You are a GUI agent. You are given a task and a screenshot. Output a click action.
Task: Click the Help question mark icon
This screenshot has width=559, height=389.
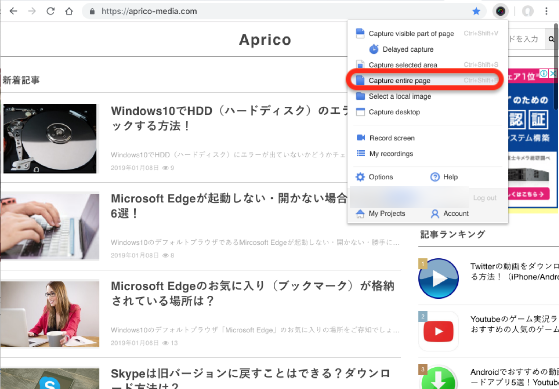point(435,177)
